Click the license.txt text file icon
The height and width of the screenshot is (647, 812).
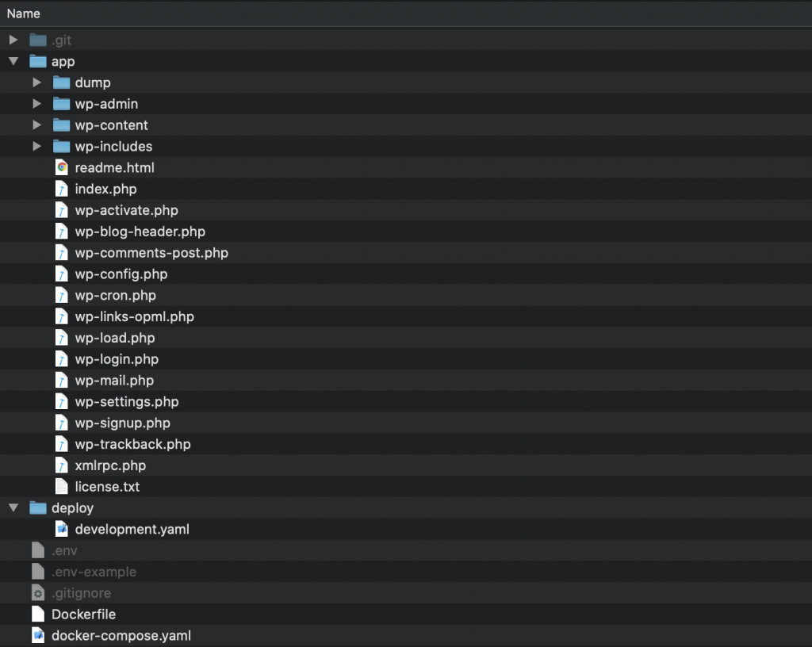[x=62, y=487]
